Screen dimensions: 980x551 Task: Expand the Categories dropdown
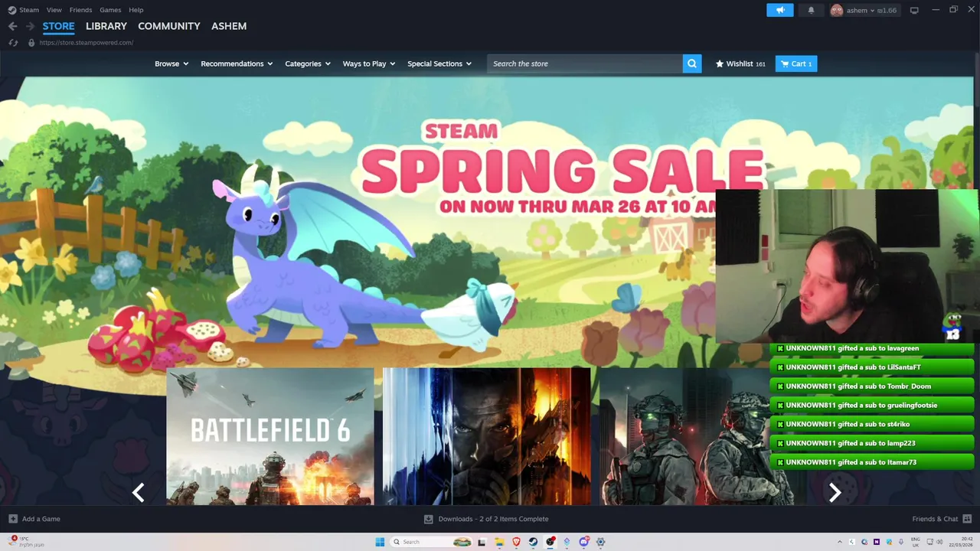[x=308, y=64]
